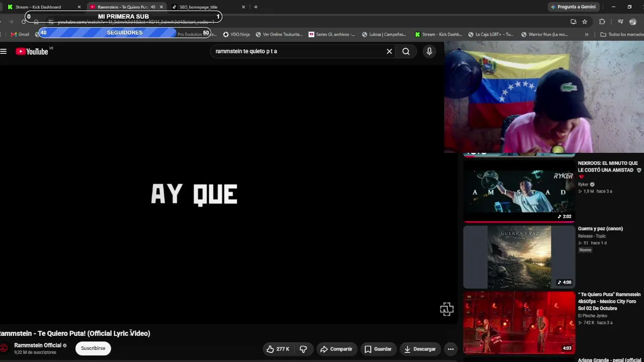This screenshot has height=362, width=644.
Task: Subscribe with the Suscribirse button
Action: tap(93, 348)
